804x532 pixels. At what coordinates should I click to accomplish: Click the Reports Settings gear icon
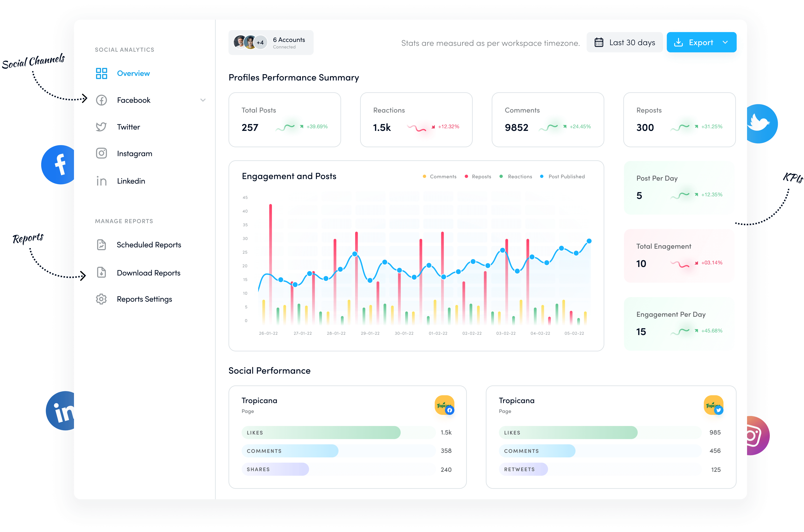pyautogui.click(x=101, y=299)
